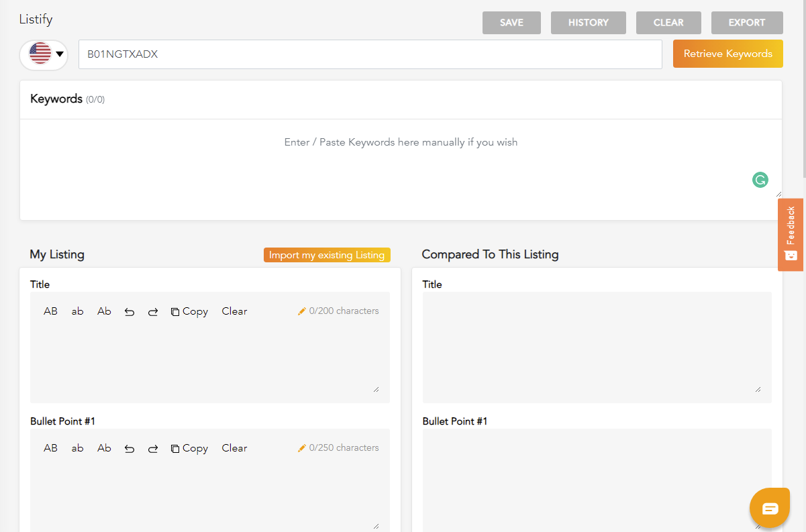The image size is (806, 532).
Task: Click the My Listing heading
Action: 57,255
